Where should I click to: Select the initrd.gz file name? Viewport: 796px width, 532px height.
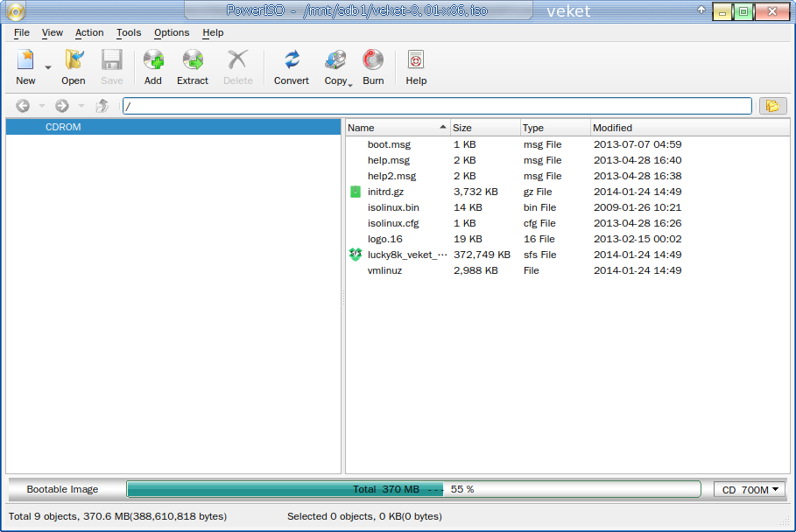pyautogui.click(x=385, y=192)
